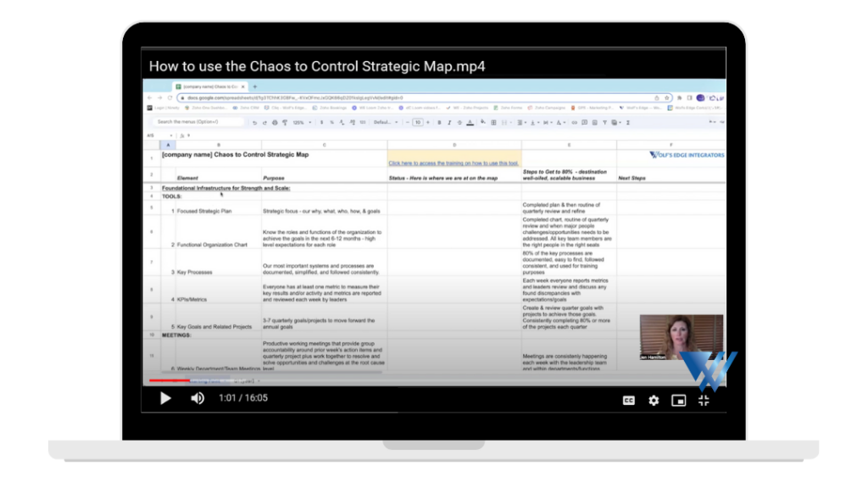Open vertical align dropdown
The height and width of the screenshot is (482, 868).
(x=535, y=122)
